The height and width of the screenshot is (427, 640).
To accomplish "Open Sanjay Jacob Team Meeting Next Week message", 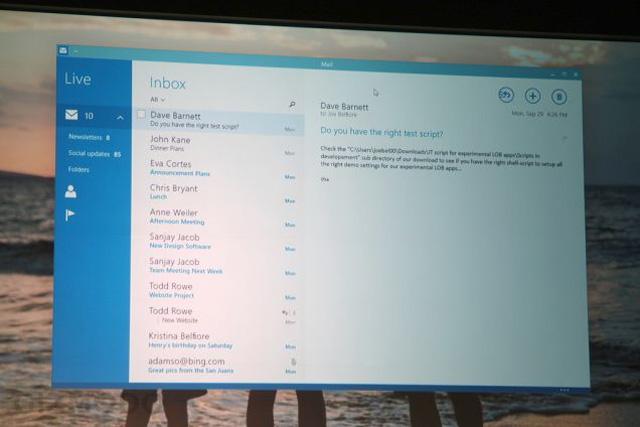I will pos(218,267).
